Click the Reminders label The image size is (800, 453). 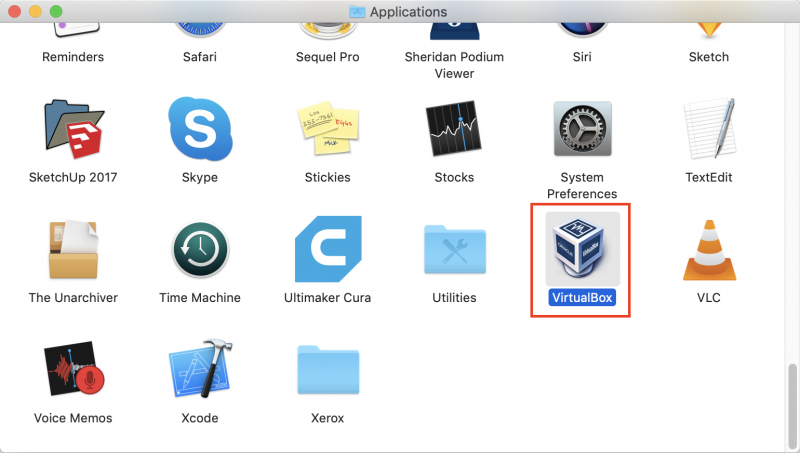click(x=73, y=57)
